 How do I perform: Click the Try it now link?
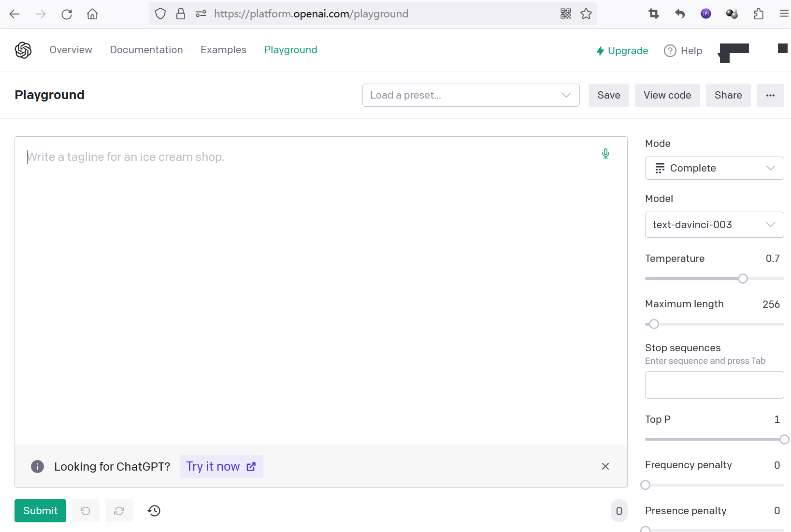tap(221, 466)
